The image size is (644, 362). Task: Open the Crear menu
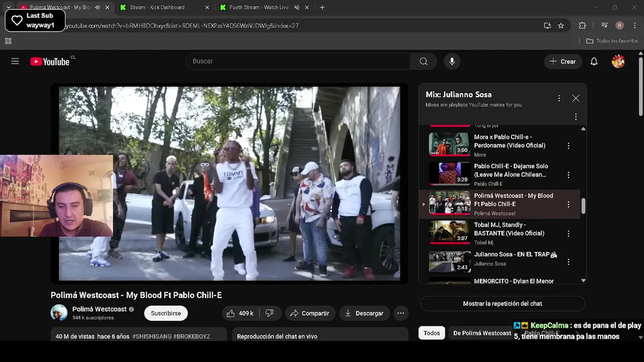(562, 61)
